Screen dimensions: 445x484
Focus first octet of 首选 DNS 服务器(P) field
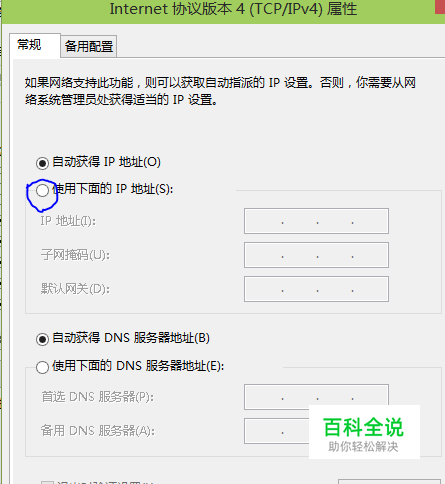[263, 397]
